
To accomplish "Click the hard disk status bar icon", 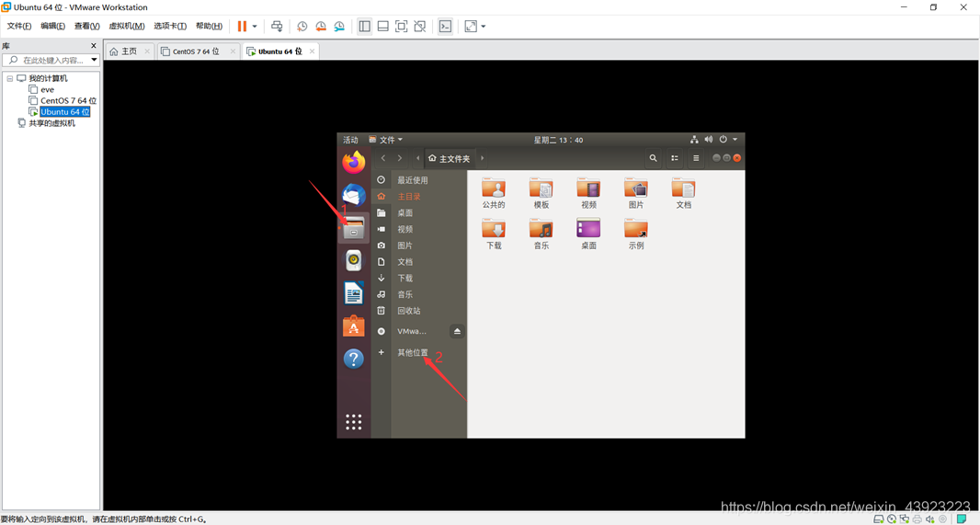I will 878,519.
